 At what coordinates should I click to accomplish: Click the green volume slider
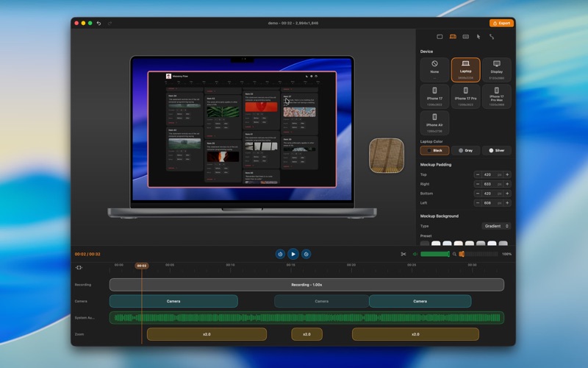click(x=435, y=254)
